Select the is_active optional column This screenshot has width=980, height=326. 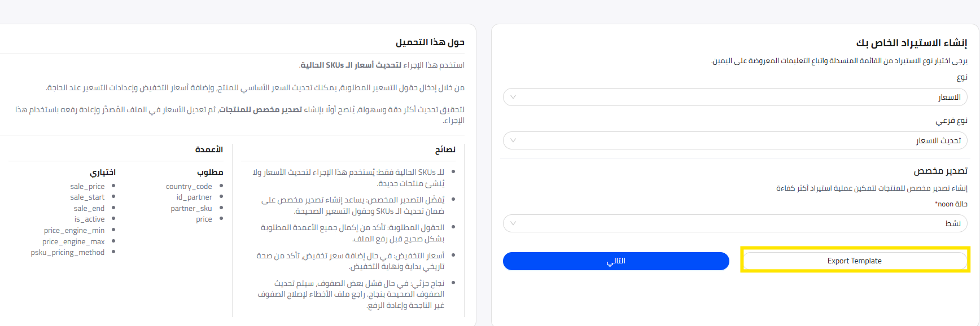point(89,219)
